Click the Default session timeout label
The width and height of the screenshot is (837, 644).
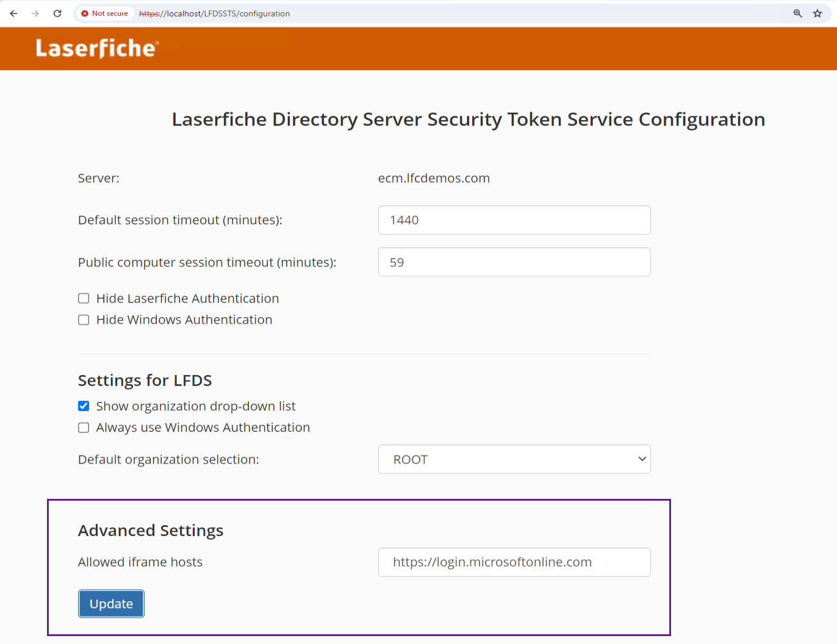coord(180,220)
